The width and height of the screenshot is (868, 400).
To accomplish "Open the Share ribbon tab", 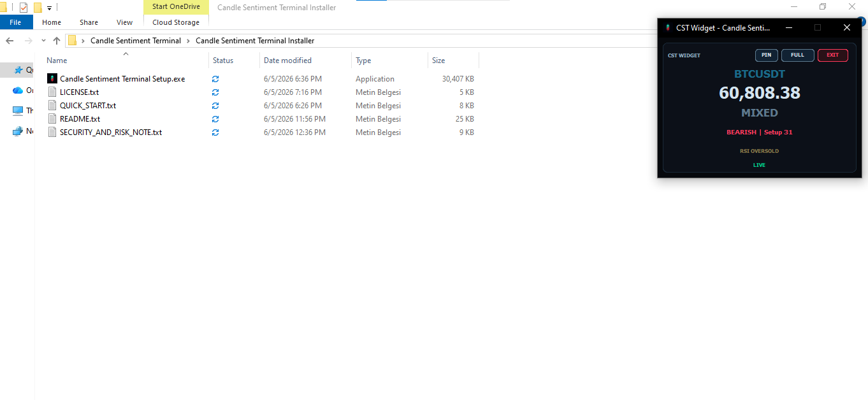I will coord(89,22).
